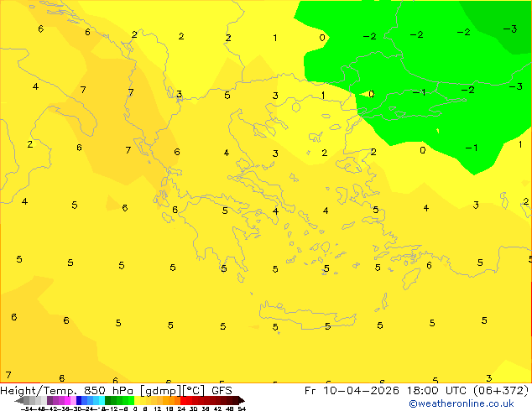Click the gray left arrow of the color scale
The height and width of the screenshot is (411, 532).
point(19,400)
